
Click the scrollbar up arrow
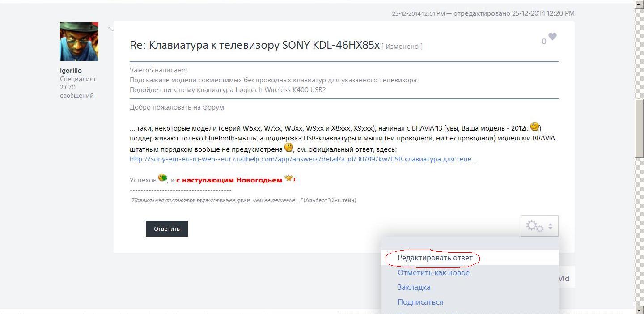[639, 4]
